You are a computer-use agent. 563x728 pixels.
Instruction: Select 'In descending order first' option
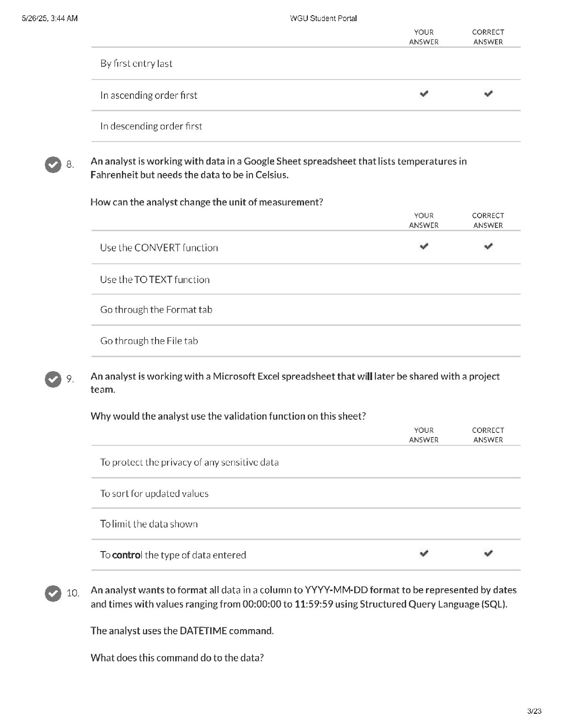tap(306, 126)
